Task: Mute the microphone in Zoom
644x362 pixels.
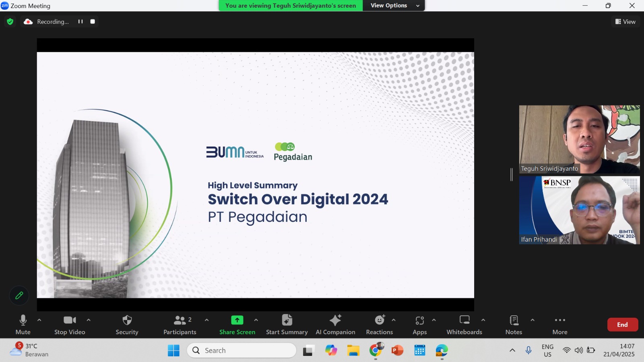Action: coord(23,325)
